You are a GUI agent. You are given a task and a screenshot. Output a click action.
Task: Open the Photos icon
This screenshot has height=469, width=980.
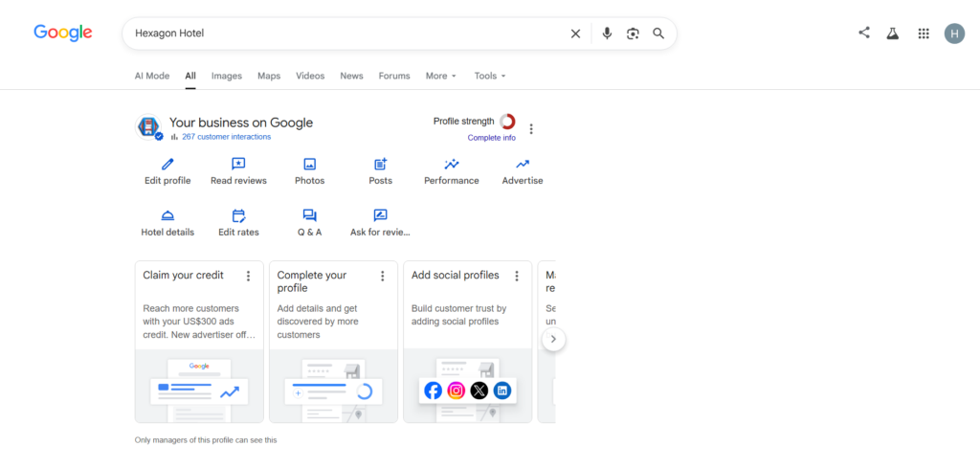(309, 165)
